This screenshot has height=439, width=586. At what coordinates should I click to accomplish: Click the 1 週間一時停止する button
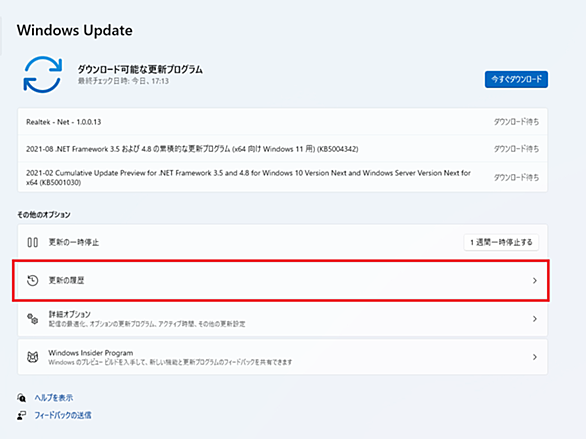point(501,242)
